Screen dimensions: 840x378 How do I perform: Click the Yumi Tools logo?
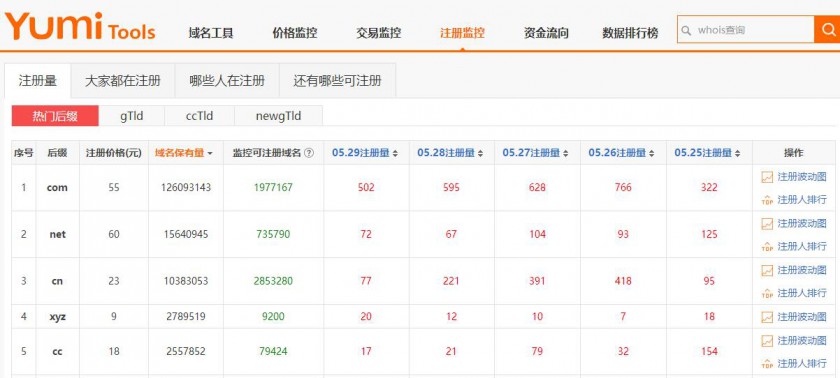pyautogui.click(x=80, y=27)
